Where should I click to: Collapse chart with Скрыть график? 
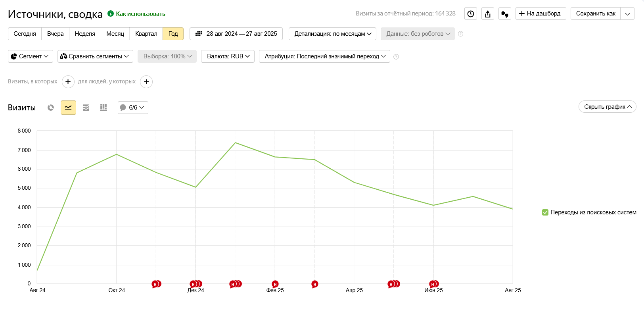tap(607, 107)
